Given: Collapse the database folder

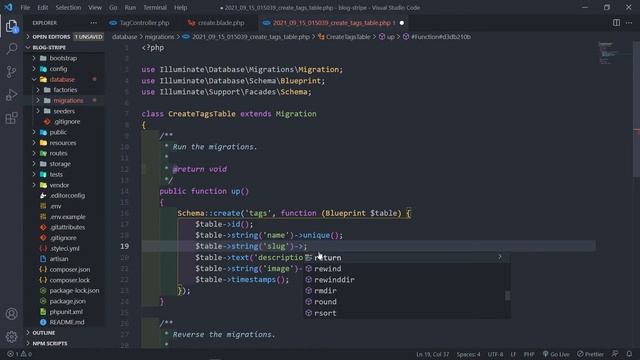Looking at the screenshot, I should pyautogui.click(x=65, y=79).
